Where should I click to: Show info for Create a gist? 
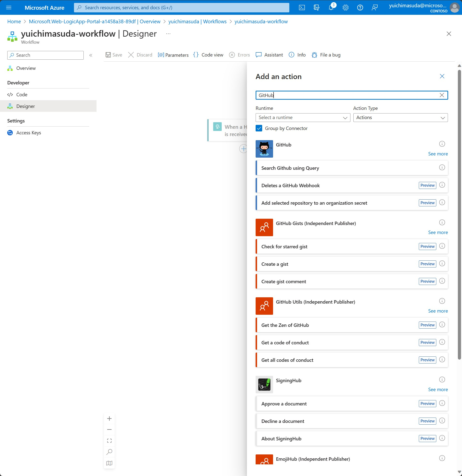coord(442,264)
